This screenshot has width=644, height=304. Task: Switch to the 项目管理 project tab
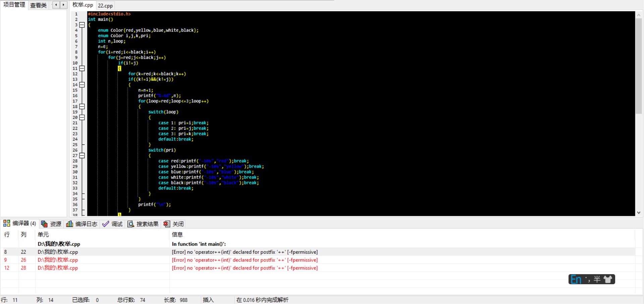click(14, 5)
